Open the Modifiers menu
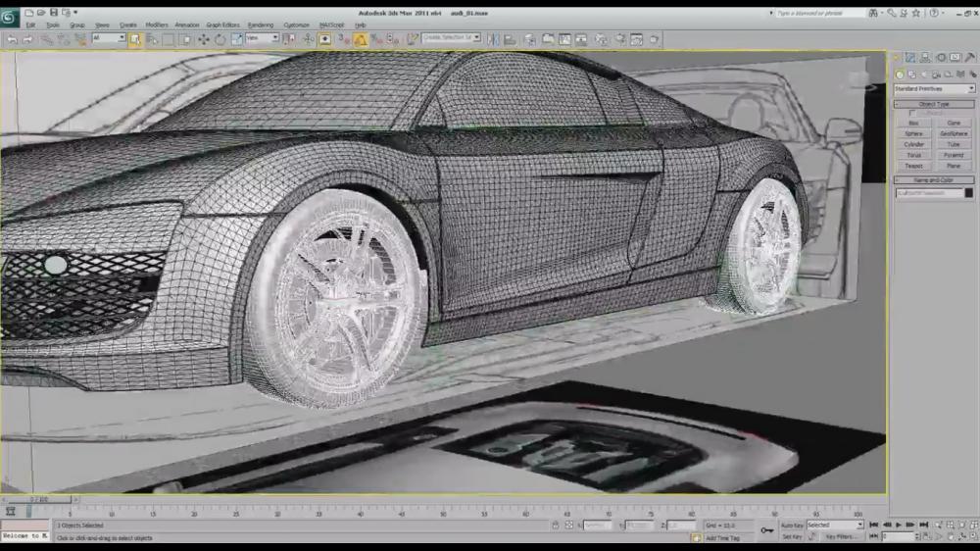Screen dimensions: 980x551 coord(157,25)
